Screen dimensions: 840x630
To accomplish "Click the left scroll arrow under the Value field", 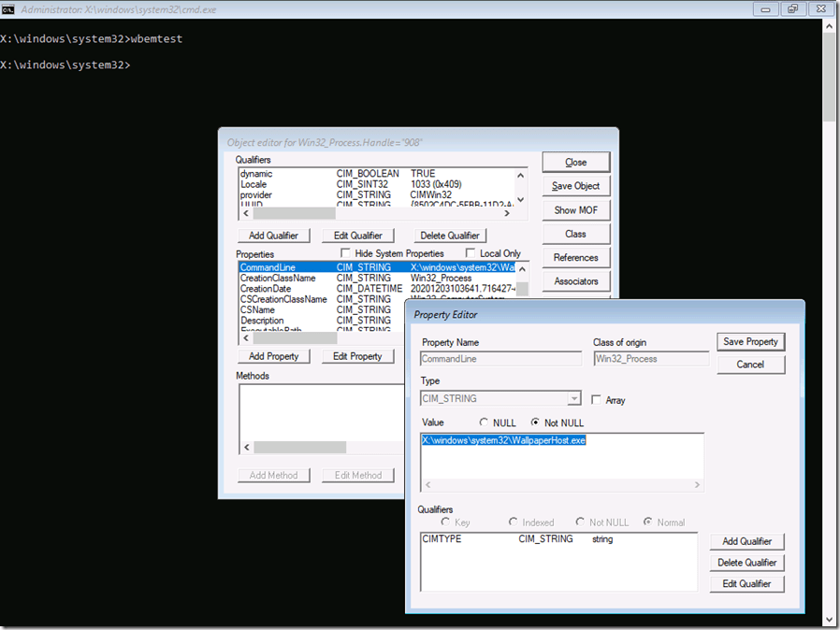I will 427,484.
